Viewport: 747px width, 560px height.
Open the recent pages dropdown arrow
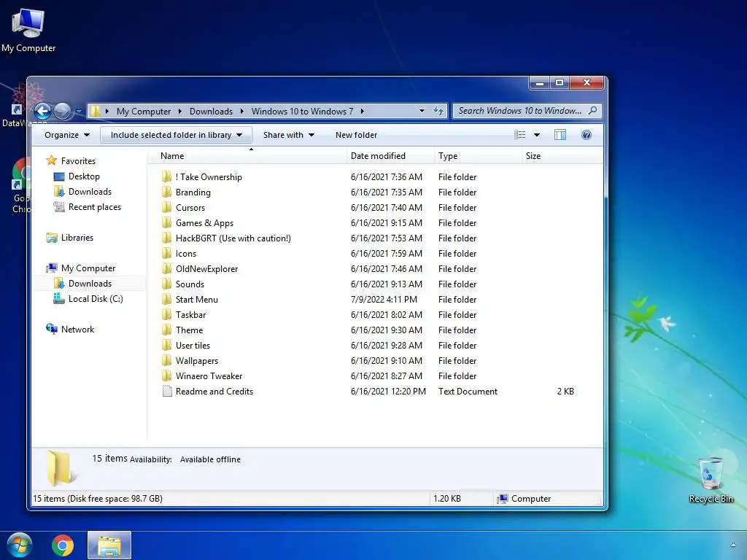point(79,112)
